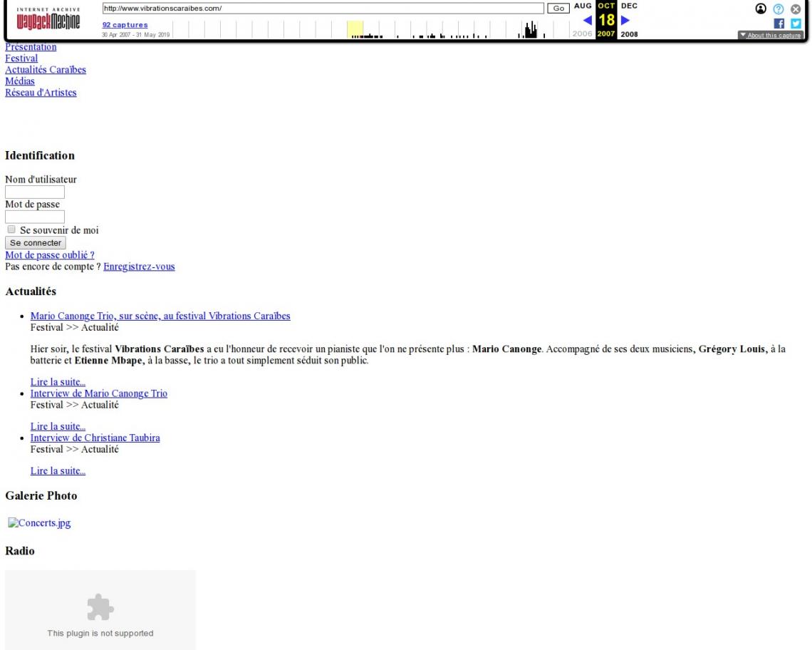Click the 'Galerie Photo' heading

[41, 495]
